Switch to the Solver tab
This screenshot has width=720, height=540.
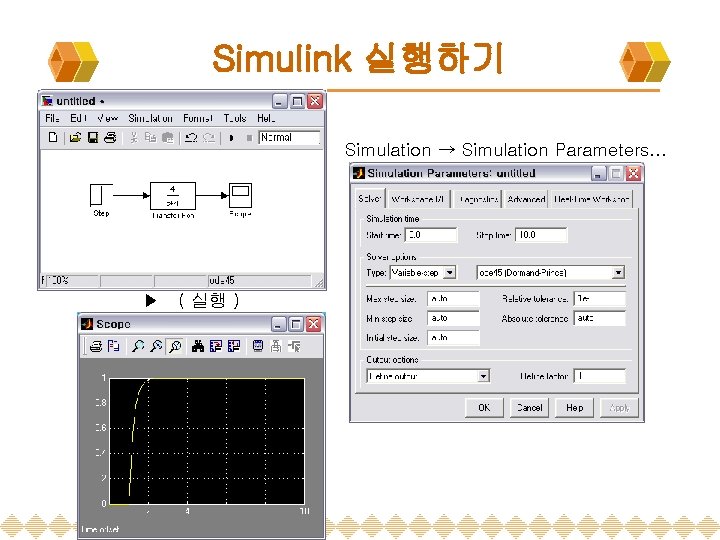click(369, 199)
